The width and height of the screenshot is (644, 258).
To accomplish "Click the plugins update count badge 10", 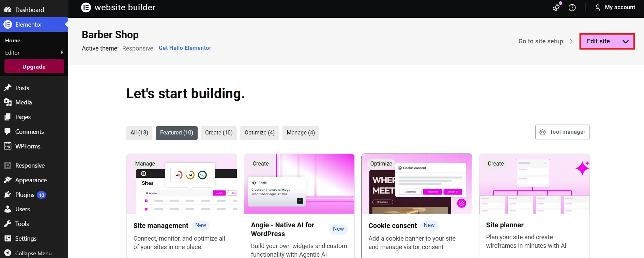I will coord(42,195).
